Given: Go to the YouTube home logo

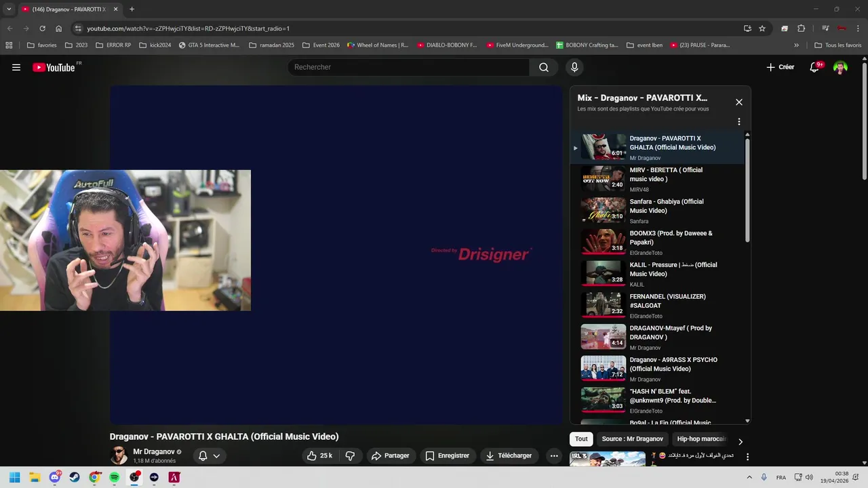Looking at the screenshot, I should pyautogui.click(x=54, y=67).
